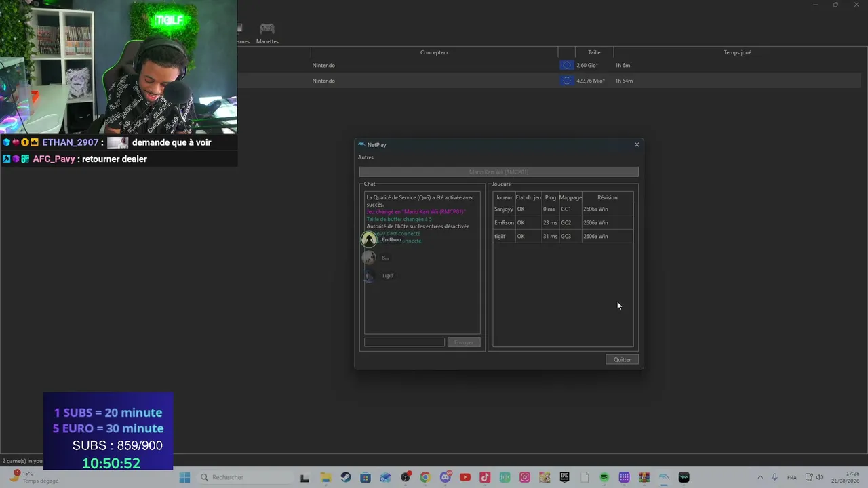The height and width of the screenshot is (488, 868).
Task: Open TikTok from the taskbar
Action: [x=485, y=477]
